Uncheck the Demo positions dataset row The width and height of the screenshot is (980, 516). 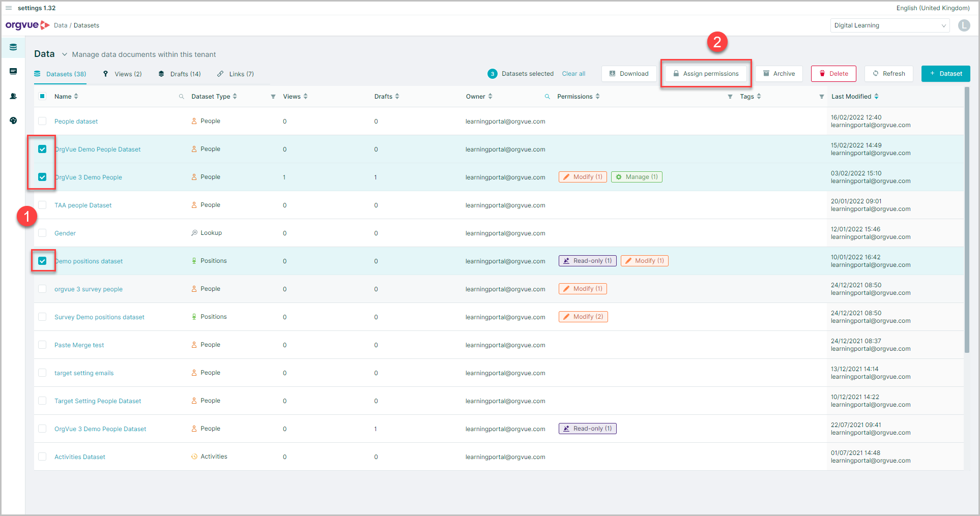[x=42, y=261]
